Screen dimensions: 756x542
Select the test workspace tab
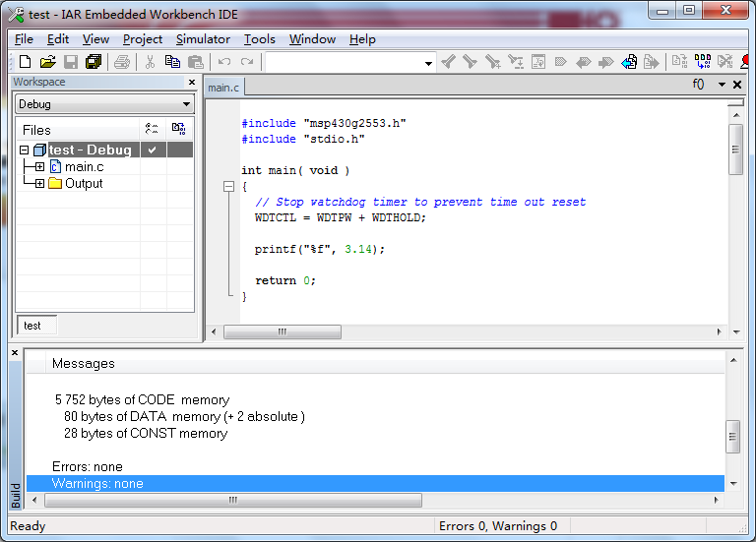pos(32,325)
